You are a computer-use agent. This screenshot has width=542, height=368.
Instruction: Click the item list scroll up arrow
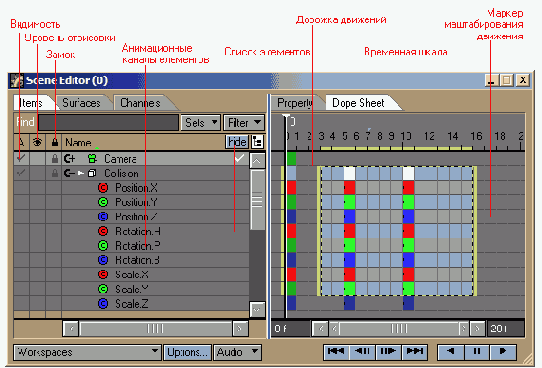coord(257,161)
